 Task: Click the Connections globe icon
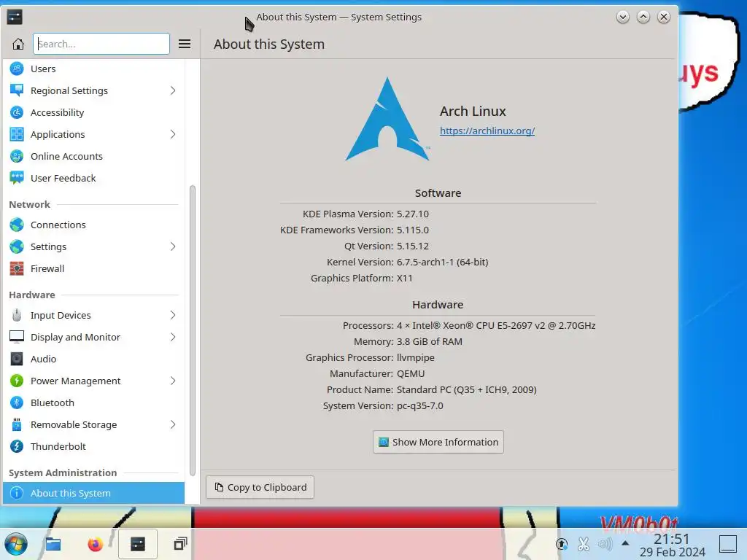[17, 225]
